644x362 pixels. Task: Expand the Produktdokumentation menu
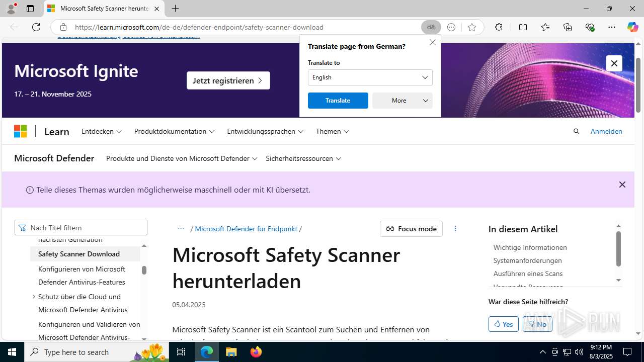(174, 131)
